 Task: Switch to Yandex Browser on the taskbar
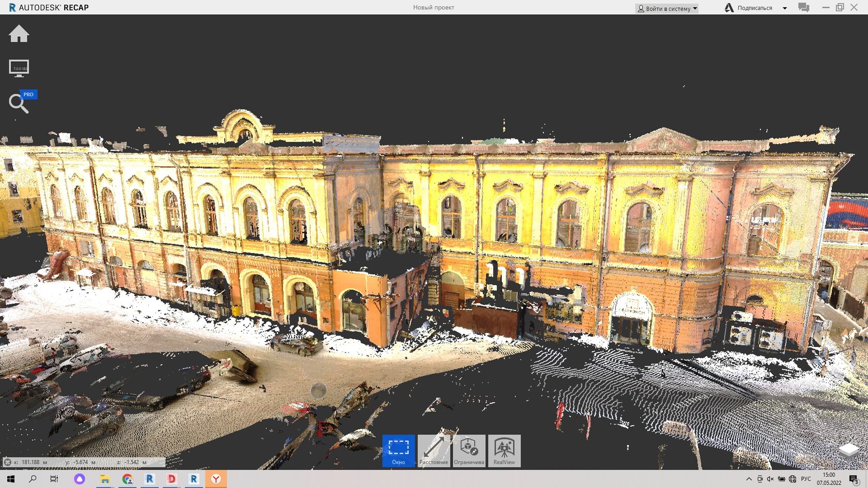click(x=216, y=479)
